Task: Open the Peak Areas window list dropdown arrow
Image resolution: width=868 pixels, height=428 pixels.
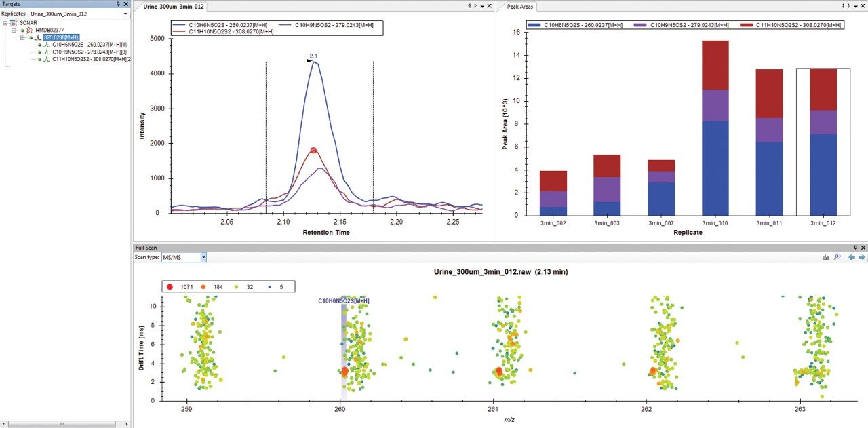Action: tap(852, 6)
